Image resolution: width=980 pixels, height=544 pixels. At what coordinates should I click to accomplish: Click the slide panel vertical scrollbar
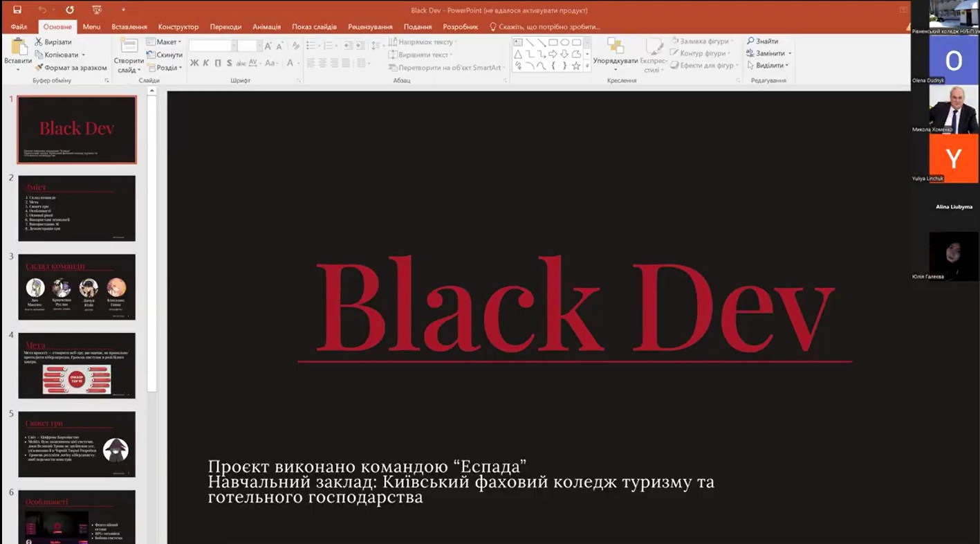(152, 242)
